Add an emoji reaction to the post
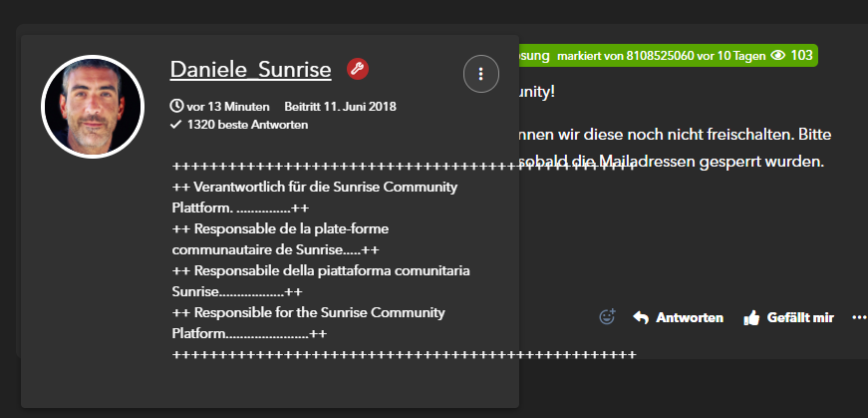This screenshot has width=868, height=418. (607, 317)
